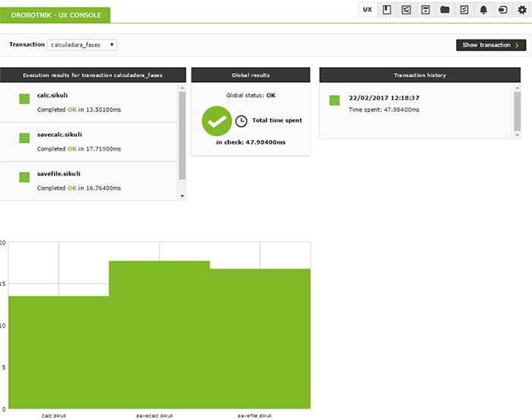Viewport: 532px width, 420px height.
Task: Click the checklist icon in toolbar
Action: coord(464,10)
